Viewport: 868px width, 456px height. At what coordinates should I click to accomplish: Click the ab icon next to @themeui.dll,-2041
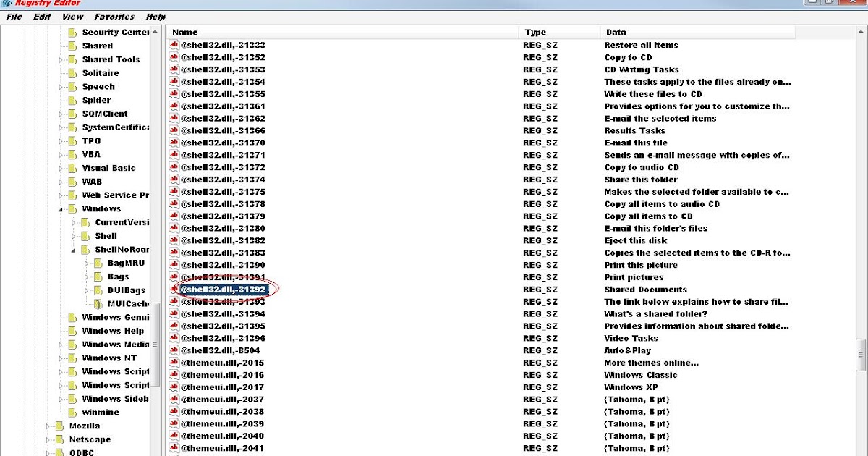173,448
